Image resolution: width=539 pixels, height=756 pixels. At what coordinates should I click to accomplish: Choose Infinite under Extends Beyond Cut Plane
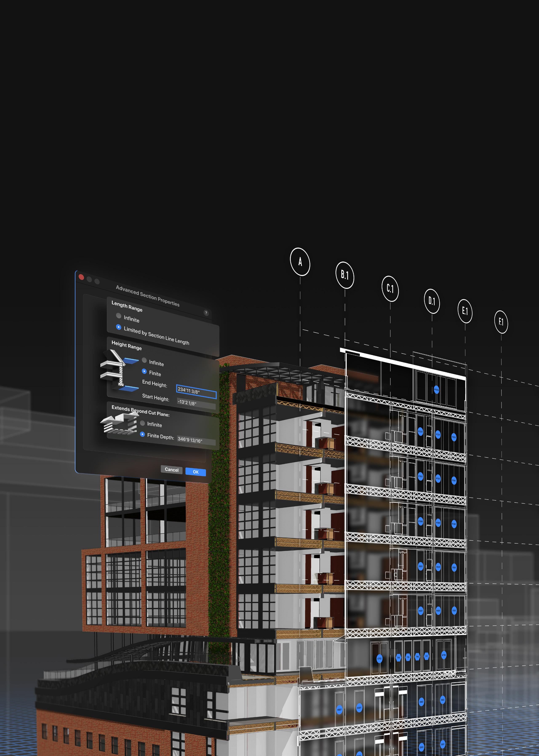click(142, 423)
